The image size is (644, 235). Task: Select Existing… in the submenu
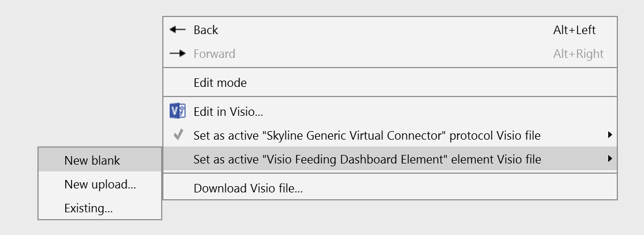(x=100, y=208)
